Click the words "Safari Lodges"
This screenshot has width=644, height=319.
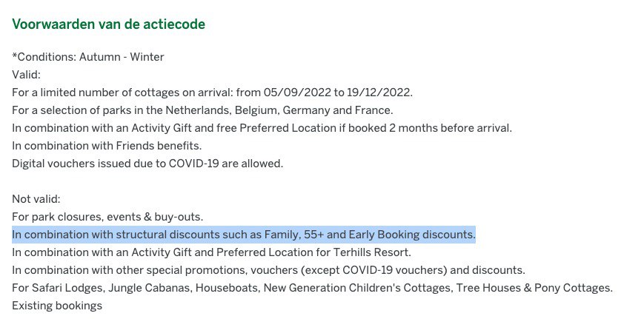pos(64,288)
